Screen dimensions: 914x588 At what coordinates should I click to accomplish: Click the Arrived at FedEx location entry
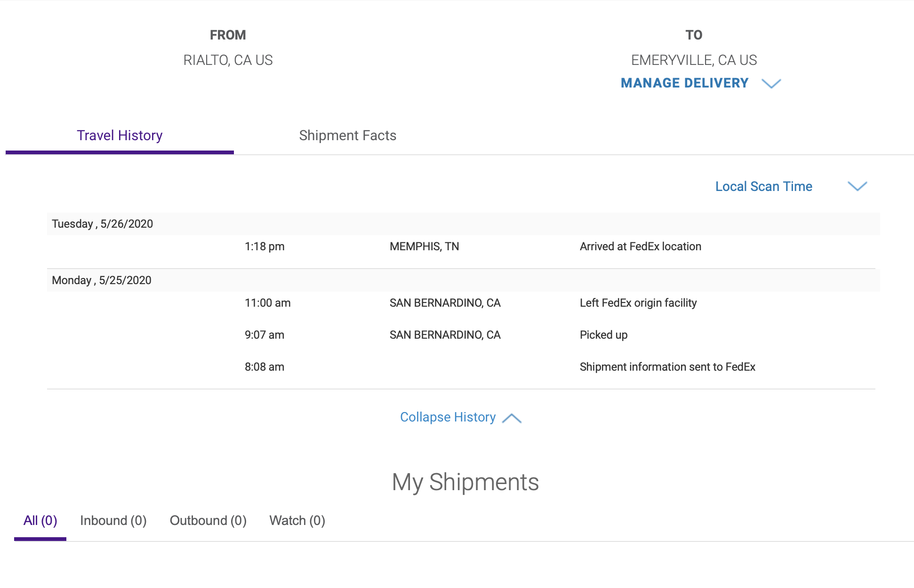click(640, 246)
